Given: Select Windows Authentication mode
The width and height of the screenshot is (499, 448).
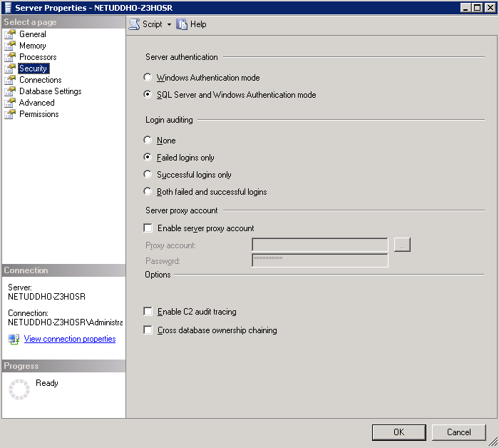Looking at the screenshot, I should pos(148,78).
